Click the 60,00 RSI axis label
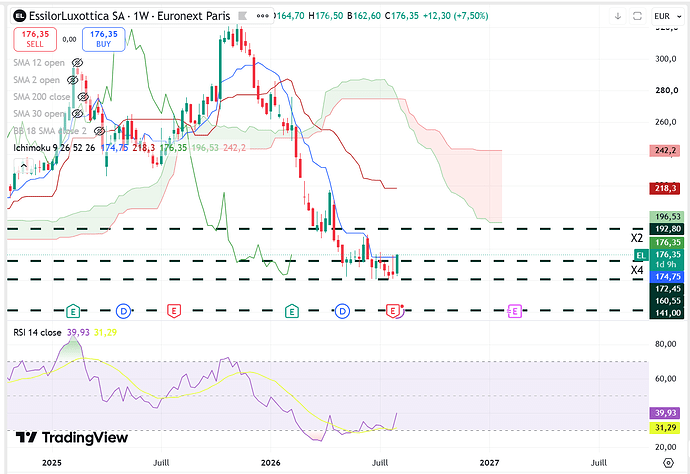This screenshot has height=474, width=690. pos(666,378)
